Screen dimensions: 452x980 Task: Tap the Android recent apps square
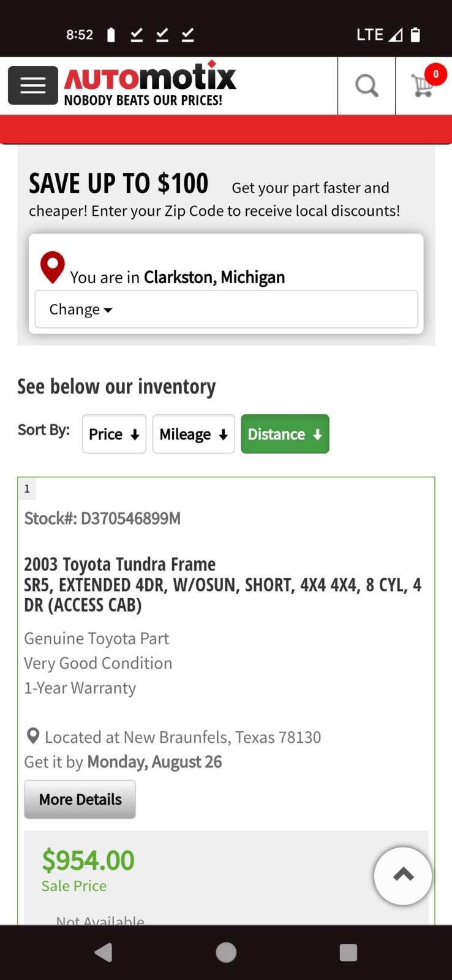tap(348, 952)
